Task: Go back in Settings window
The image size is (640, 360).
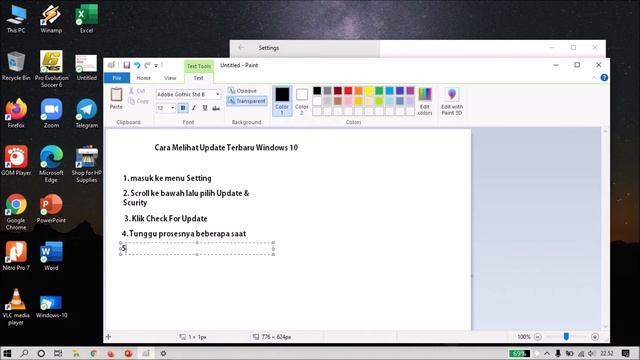Action: (x=241, y=48)
